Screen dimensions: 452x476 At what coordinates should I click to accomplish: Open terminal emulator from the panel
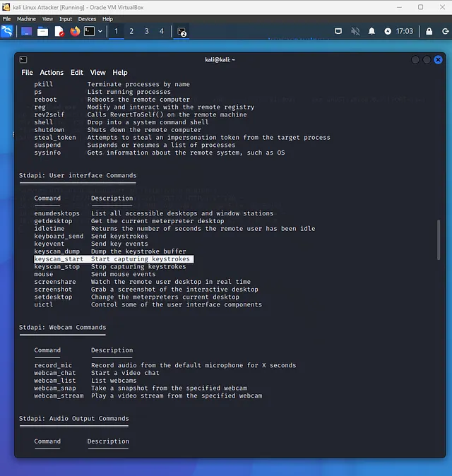89,31
